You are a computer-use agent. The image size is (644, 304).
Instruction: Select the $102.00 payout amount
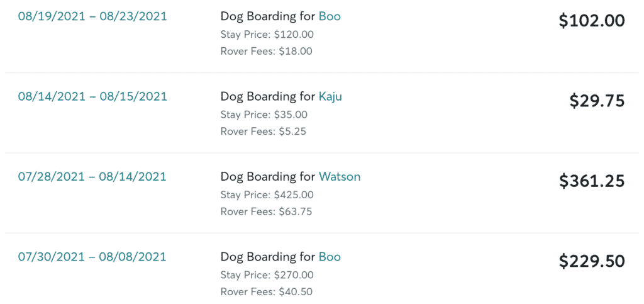(592, 21)
